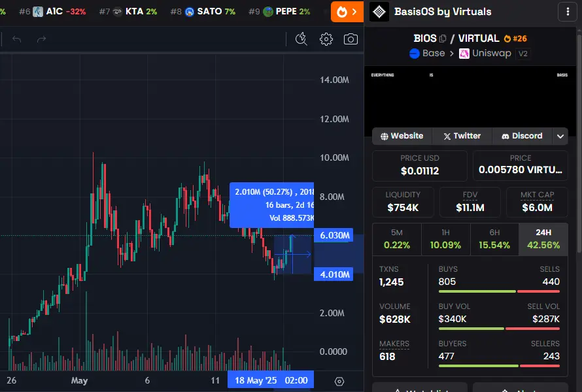Click the 4.010M price label on axis
This screenshot has height=392, width=582.
click(334, 274)
